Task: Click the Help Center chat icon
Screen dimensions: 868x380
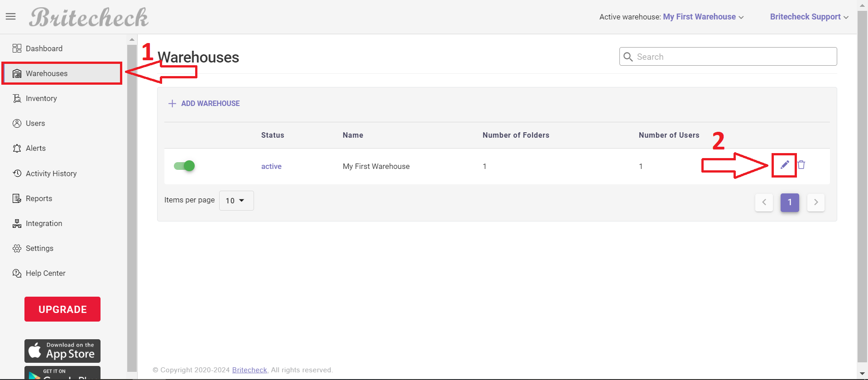Action: click(x=17, y=273)
